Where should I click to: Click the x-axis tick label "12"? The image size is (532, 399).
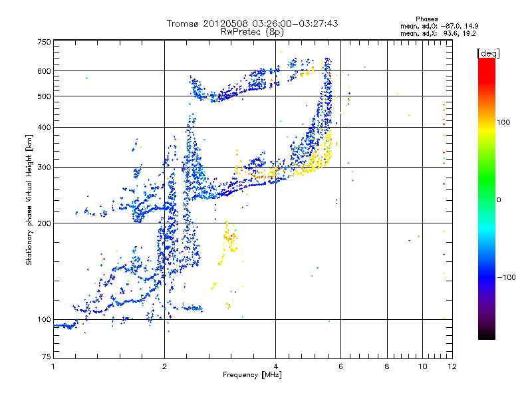pos(452,366)
